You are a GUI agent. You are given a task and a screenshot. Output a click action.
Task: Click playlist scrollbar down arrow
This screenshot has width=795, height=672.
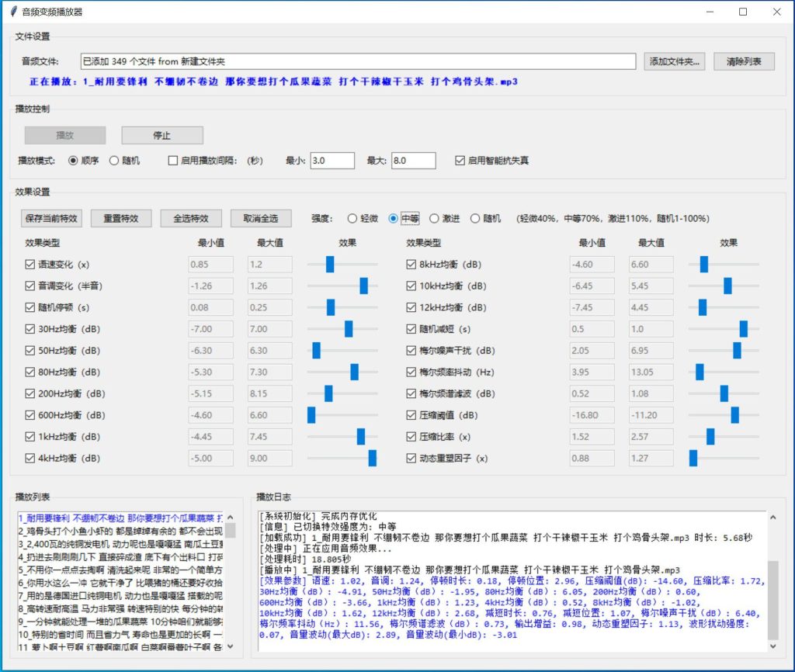click(x=231, y=646)
